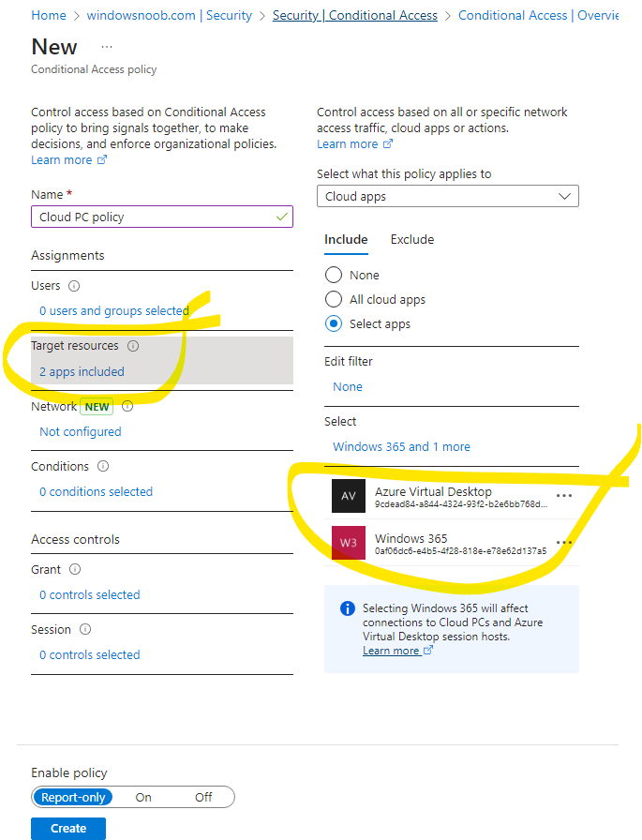642x840 pixels.
Task: Go to Conditional Access | Overview breadcrumb
Action: click(538, 16)
